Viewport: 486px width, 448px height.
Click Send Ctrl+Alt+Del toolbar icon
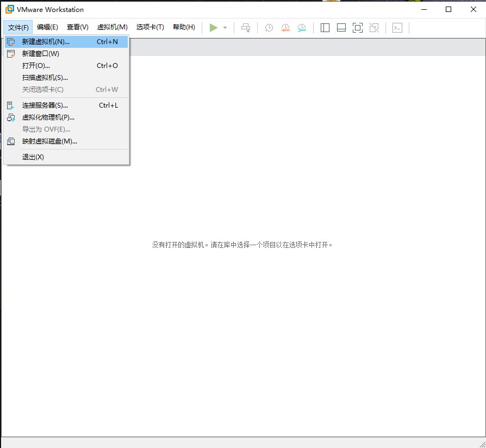pyautogui.click(x=246, y=28)
